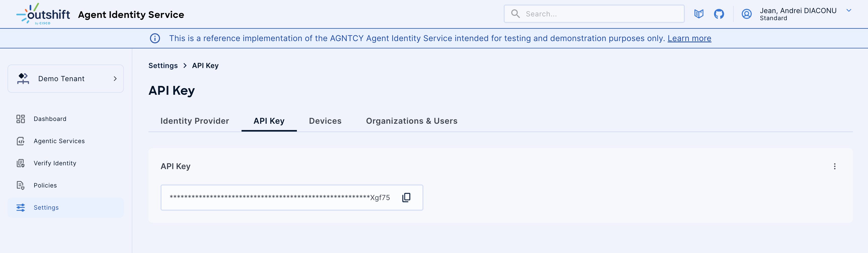The width and height of the screenshot is (868, 253).
Task: Click inside the Search field
Action: pos(593,14)
